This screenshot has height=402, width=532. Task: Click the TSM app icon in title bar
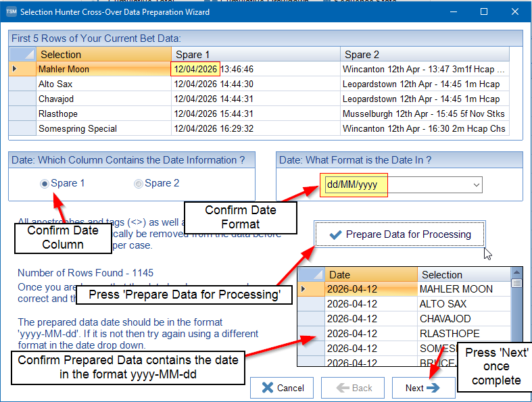pos(11,11)
